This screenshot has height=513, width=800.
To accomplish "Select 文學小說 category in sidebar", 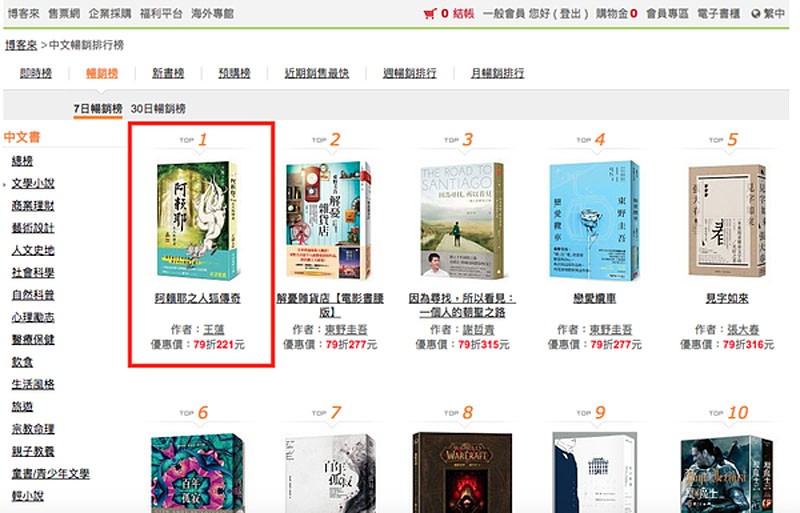I will [x=33, y=183].
